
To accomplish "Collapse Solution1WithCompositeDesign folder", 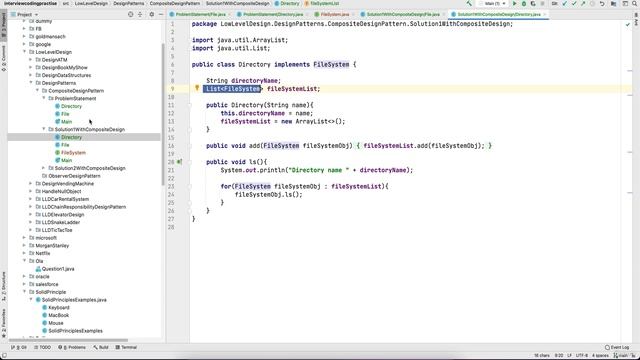I will (x=44, y=129).
